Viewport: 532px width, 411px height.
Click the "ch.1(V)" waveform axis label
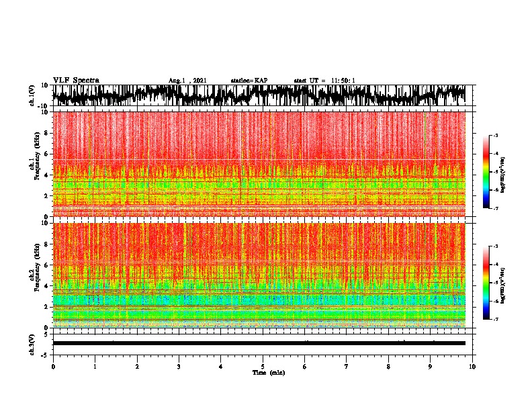point(32,95)
